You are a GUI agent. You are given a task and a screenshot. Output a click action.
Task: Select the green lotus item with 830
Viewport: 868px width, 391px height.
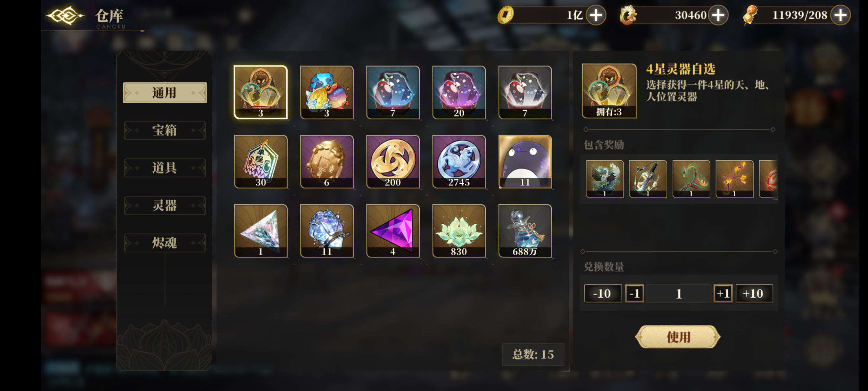(x=458, y=231)
